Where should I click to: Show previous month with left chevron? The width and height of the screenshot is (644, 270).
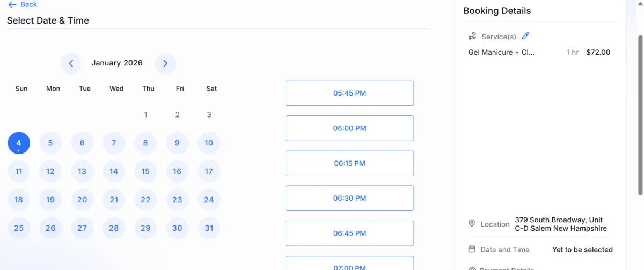tap(71, 63)
